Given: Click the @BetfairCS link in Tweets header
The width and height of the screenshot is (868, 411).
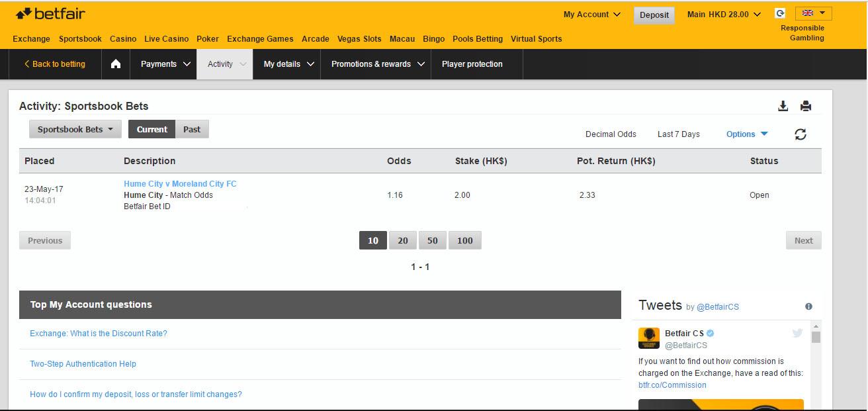Looking at the screenshot, I should click(x=718, y=307).
